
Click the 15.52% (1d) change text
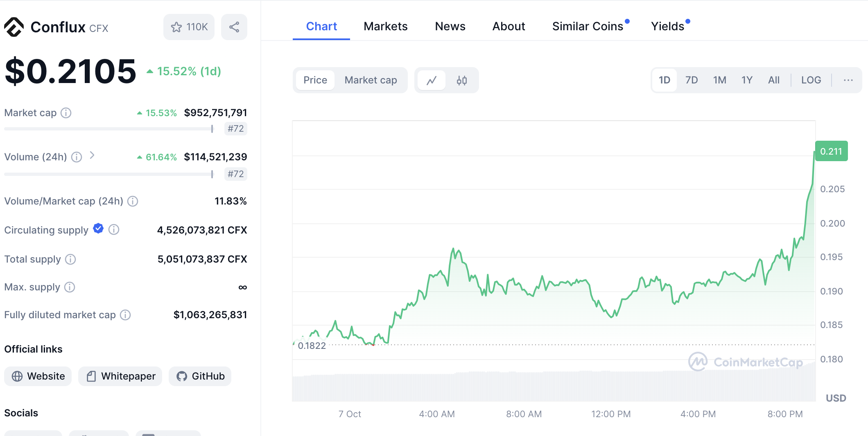pyautogui.click(x=184, y=71)
